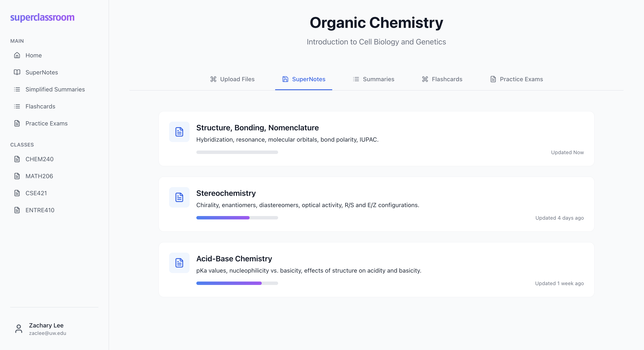The image size is (644, 350).
Task: Click the Structure, Bonding, Nomenclature note icon
Action: [x=179, y=132]
